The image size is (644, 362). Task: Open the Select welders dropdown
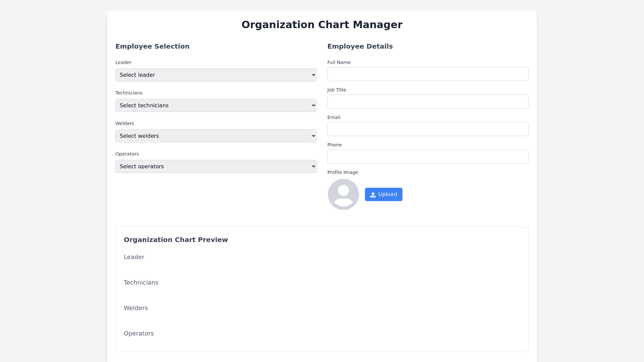[x=216, y=136]
